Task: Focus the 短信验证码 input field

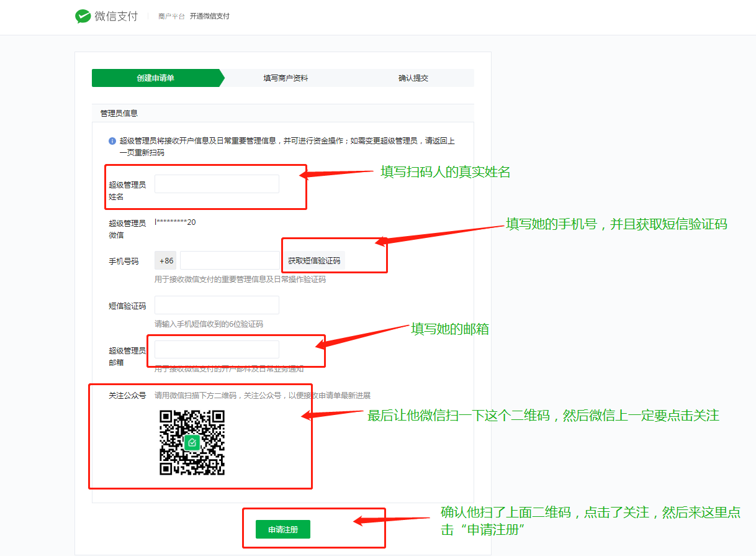Action: click(217, 305)
